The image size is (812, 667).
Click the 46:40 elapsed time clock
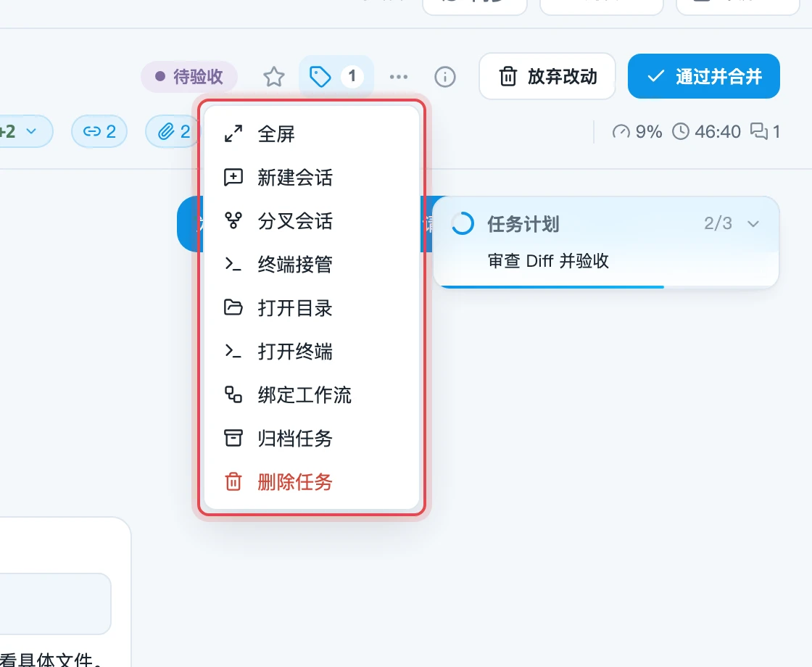pos(706,131)
